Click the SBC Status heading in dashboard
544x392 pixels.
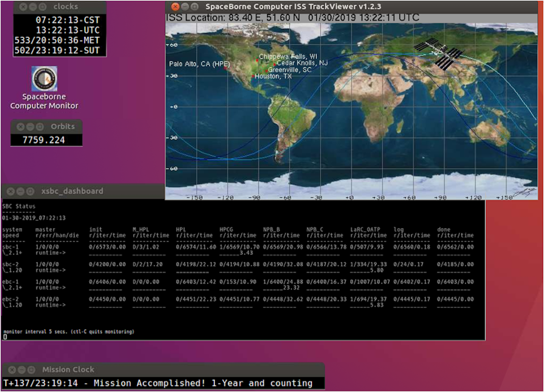(x=19, y=206)
